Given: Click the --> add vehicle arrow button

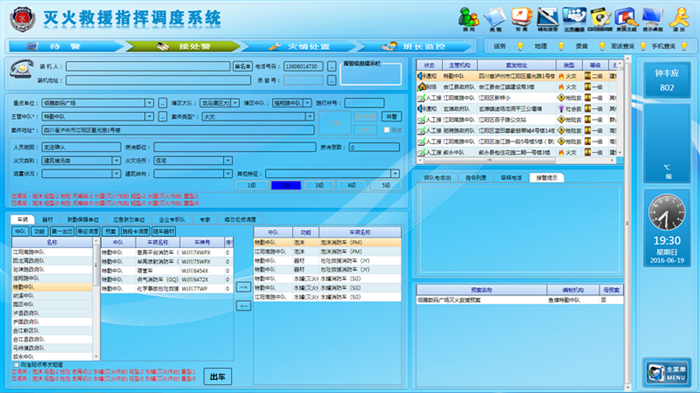Looking at the screenshot, I should (243, 287).
